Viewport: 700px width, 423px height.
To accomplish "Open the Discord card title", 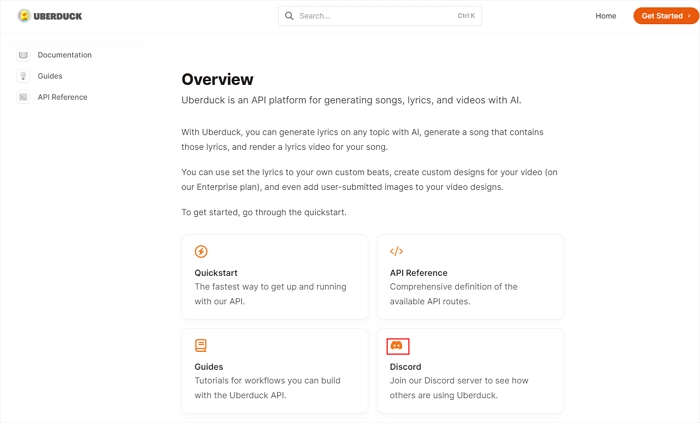I will click(x=405, y=367).
